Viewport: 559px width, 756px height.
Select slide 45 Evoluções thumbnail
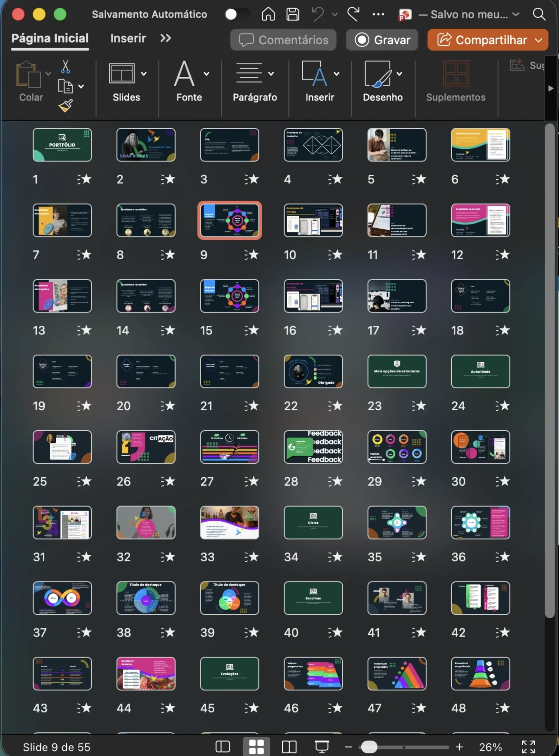click(x=229, y=673)
